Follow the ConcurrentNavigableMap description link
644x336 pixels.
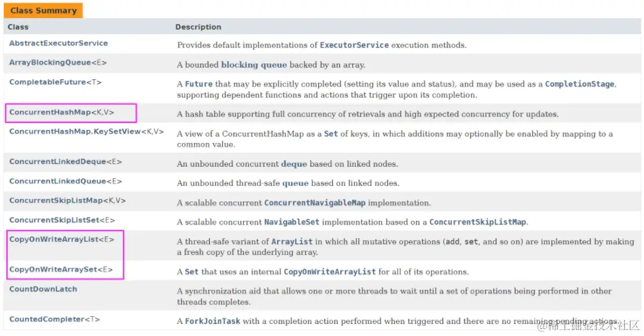click(x=314, y=203)
